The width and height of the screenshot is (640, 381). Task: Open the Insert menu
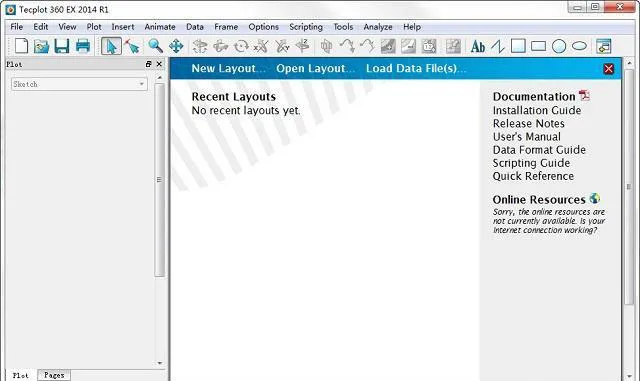tap(123, 27)
